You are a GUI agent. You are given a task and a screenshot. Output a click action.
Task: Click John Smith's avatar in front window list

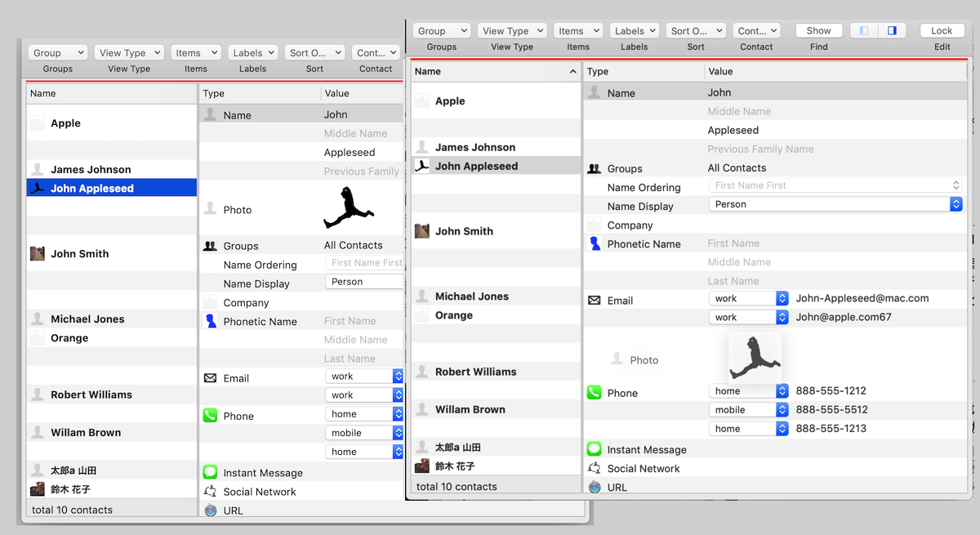pos(422,231)
